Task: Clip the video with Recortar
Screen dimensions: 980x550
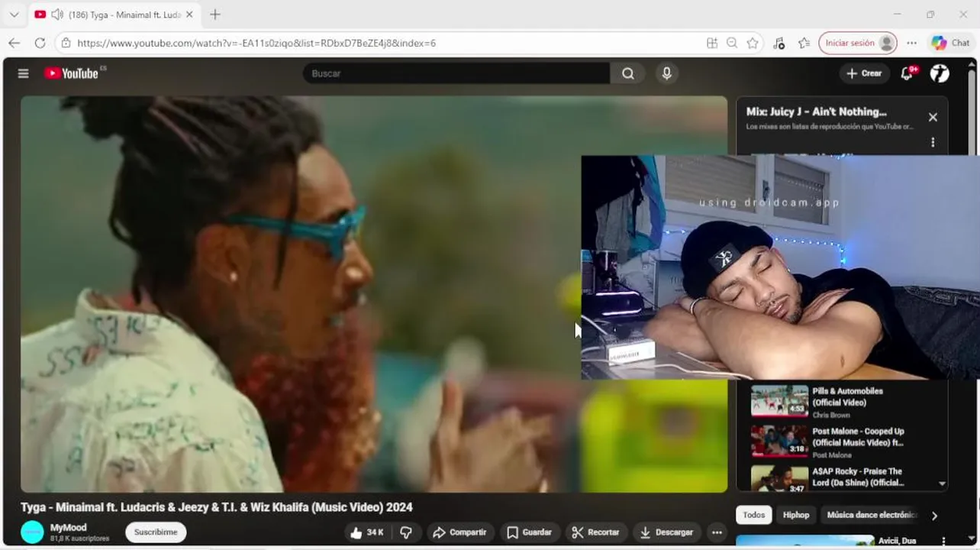Action: click(x=596, y=532)
